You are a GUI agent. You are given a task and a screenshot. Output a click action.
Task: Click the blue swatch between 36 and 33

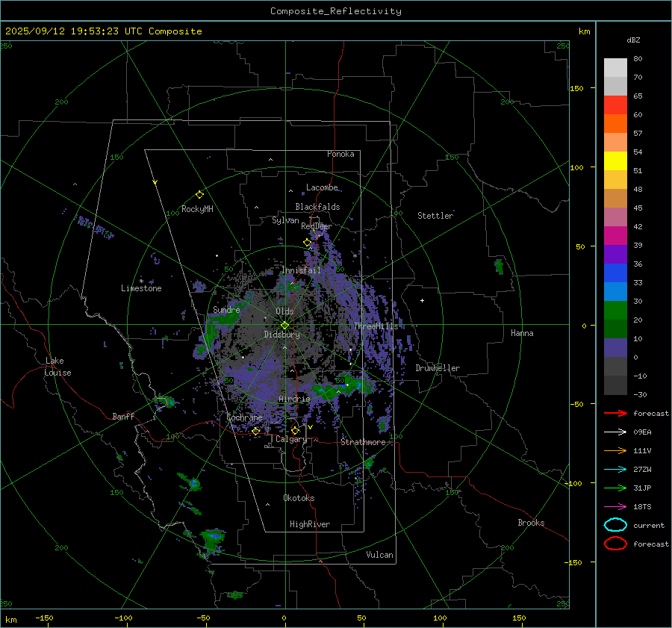615,273
